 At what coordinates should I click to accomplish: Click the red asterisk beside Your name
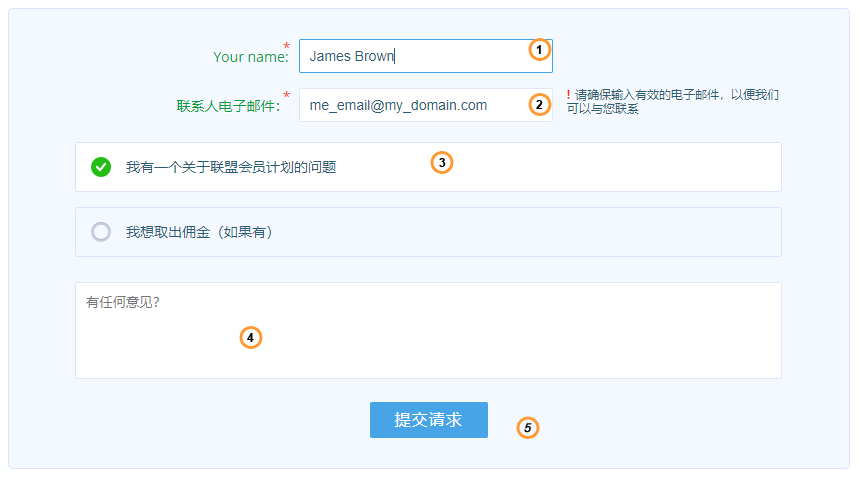click(287, 46)
